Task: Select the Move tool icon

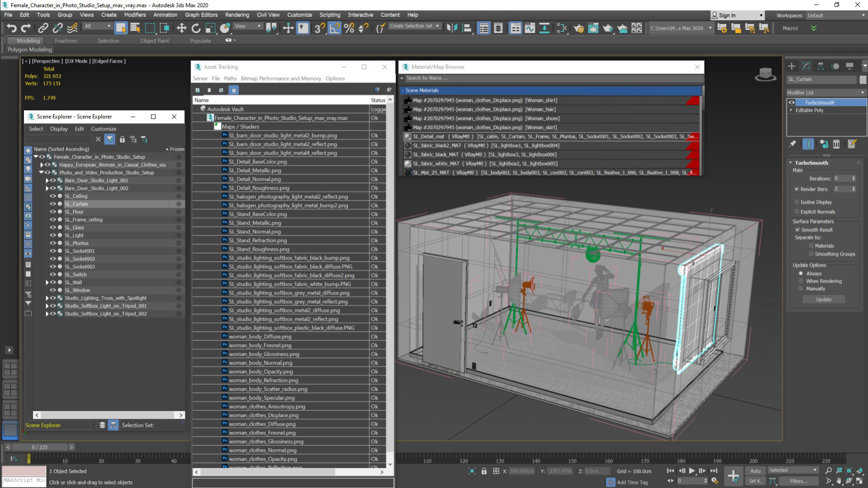Action: click(181, 28)
